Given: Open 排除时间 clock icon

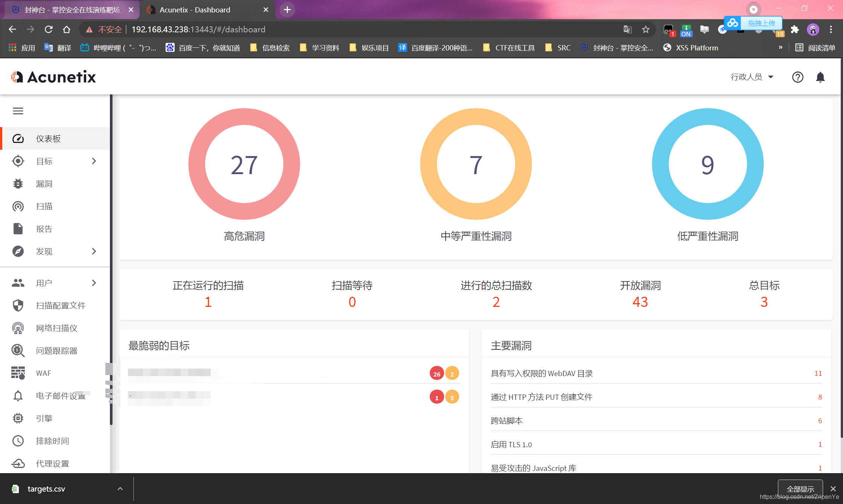Looking at the screenshot, I should coord(18,441).
